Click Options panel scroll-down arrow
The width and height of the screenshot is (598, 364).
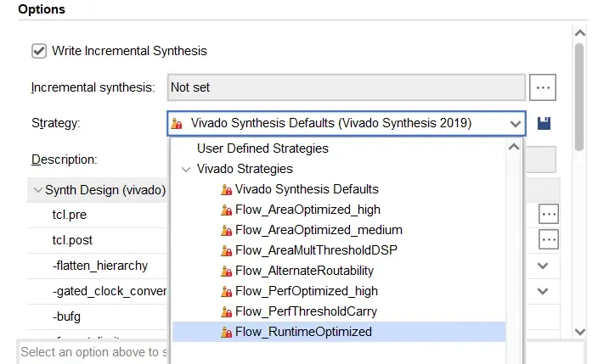tap(579, 332)
